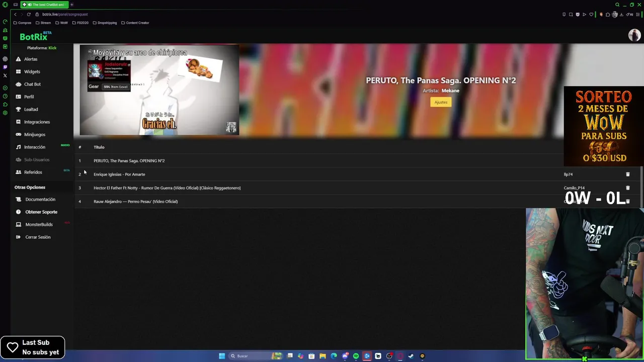This screenshot has width=644, height=362.
Task: Open Microsoft Edge from the taskbar
Action: pos(334,356)
